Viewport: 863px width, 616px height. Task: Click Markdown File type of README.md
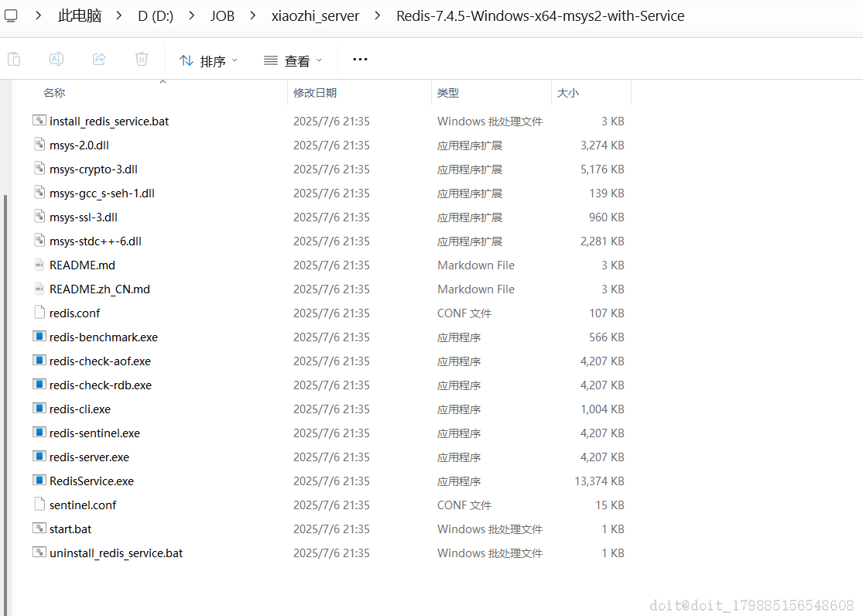[476, 265]
